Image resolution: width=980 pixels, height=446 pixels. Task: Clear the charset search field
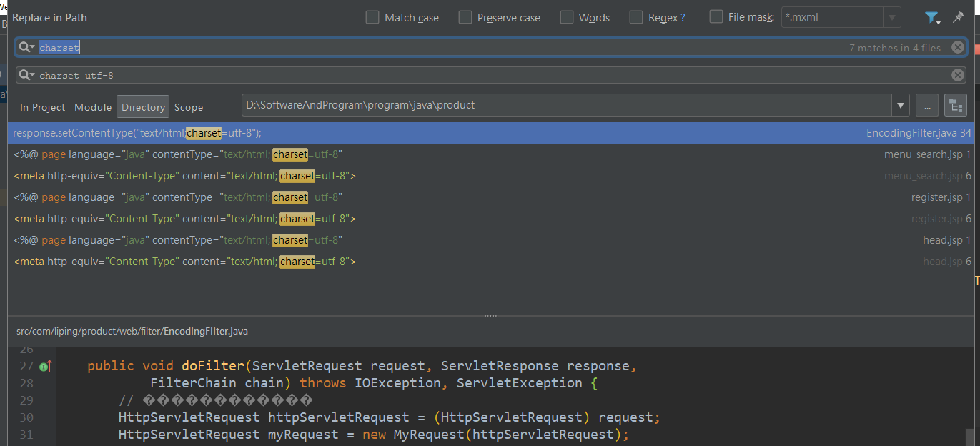[958, 47]
